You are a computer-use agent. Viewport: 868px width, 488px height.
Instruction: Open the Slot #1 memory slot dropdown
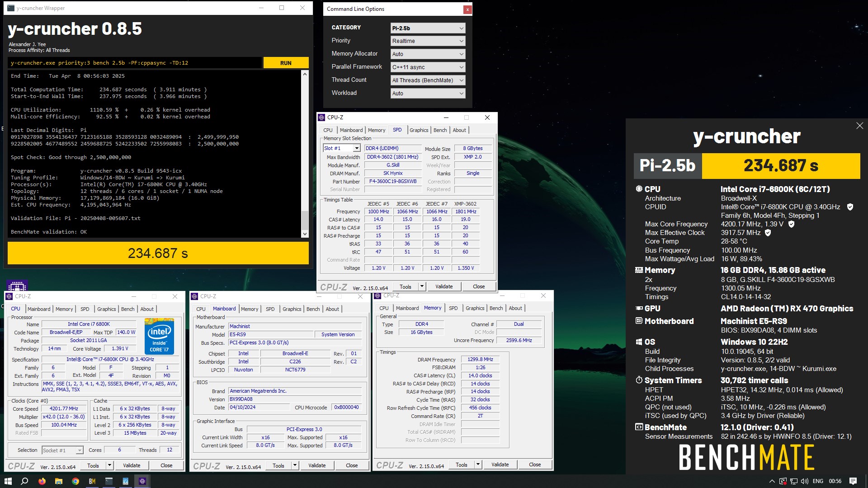coord(342,148)
